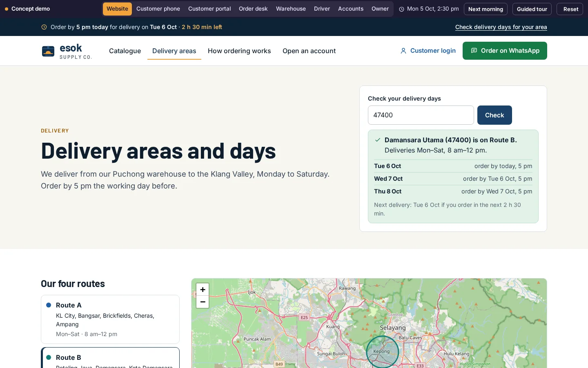The image size is (588, 368).
Task: Click the Thu 8 Oct delivery row
Action: (x=453, y=191)
